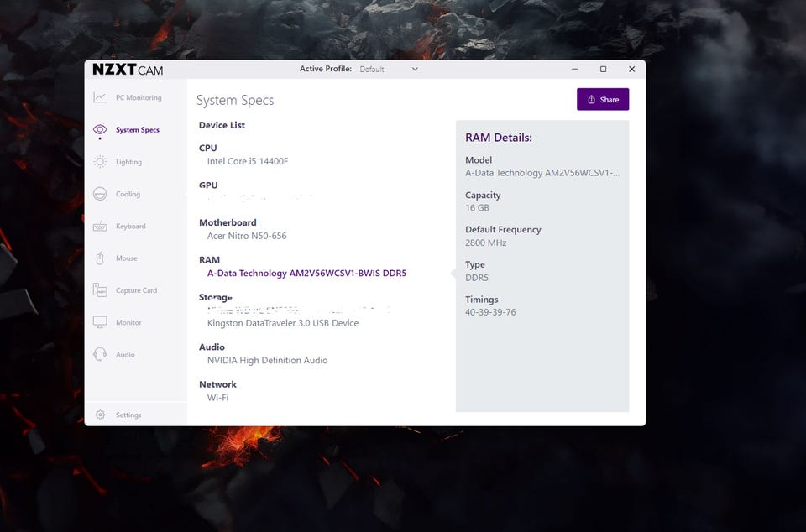Open the Lighting sun icon
Image resolution: width=806 pixels, height=532 pixels.
tap(100, 162)
